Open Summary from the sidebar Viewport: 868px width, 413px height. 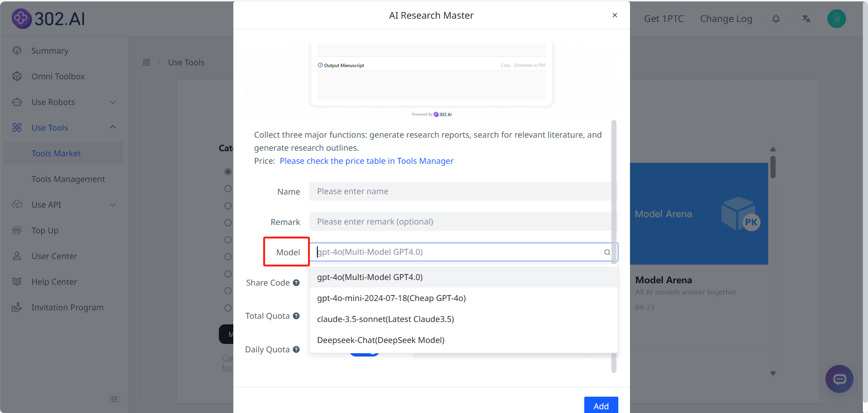coord(50,51)
